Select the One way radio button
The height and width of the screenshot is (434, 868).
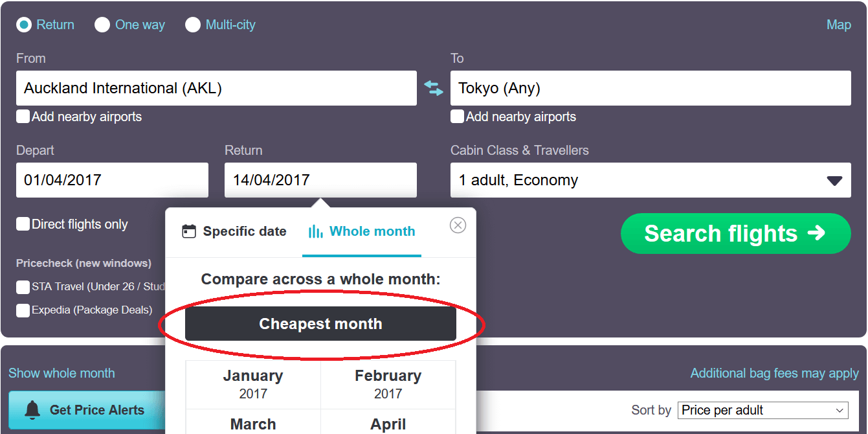click(102, 25)
